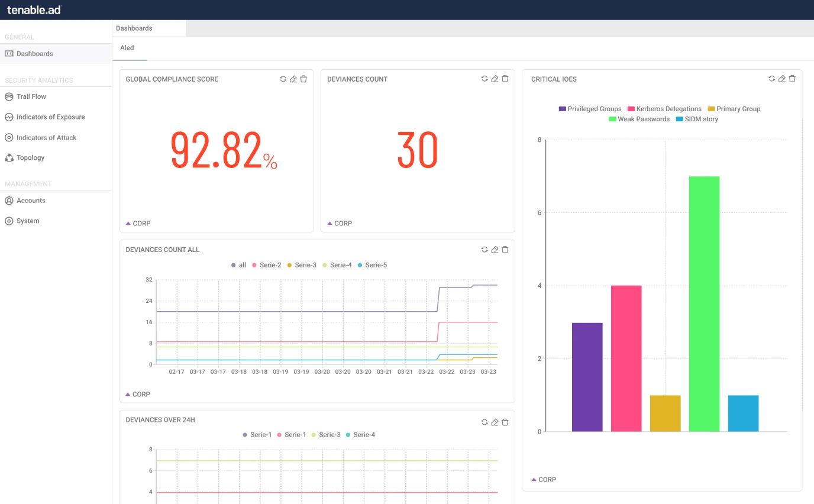Edit the Deviances Over 24H widget
Screen dimensions: 814x504
(x=495, y=422)
